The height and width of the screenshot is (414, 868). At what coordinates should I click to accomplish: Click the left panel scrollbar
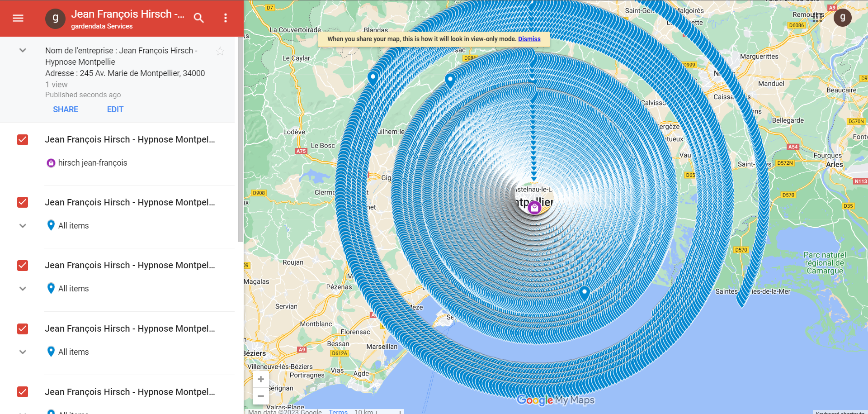tap(241, 139)
